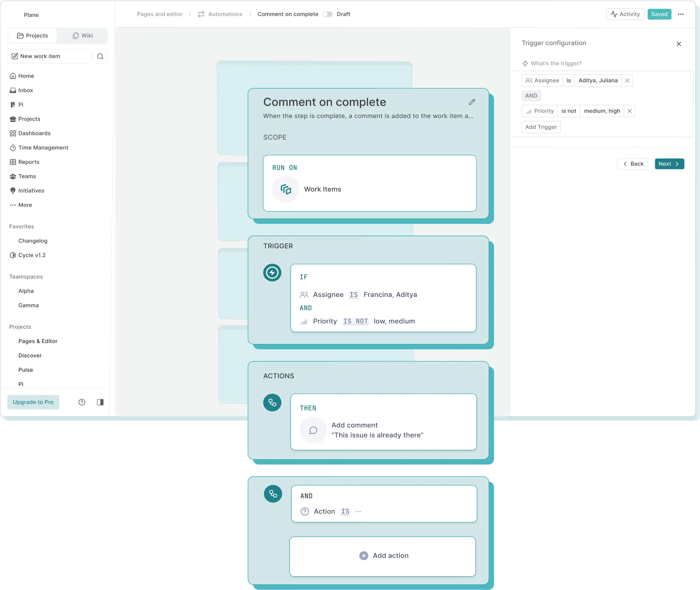Click the sidebar collapse panel icon
The image size is (700, 590).
click(x=100, y=402)
